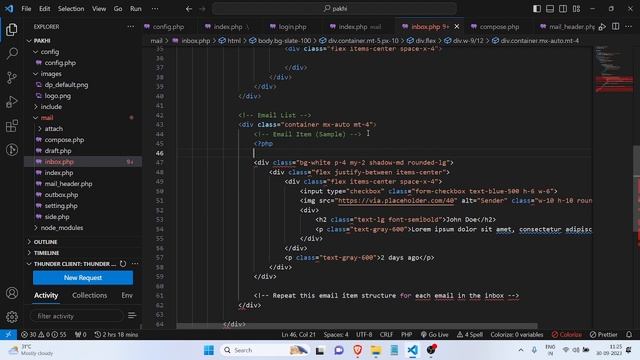Go back with the navigation arrow
The height and width of the screenshot is (360, 640).
tap(189, 9)
